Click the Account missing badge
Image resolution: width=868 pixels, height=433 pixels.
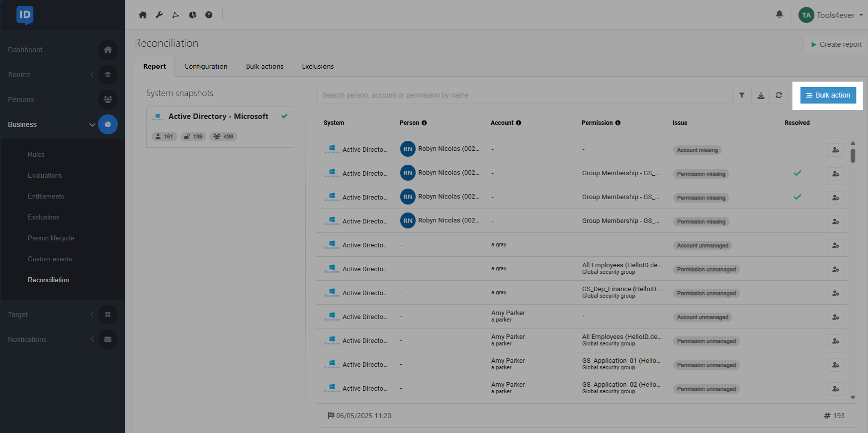pos(697,150)
